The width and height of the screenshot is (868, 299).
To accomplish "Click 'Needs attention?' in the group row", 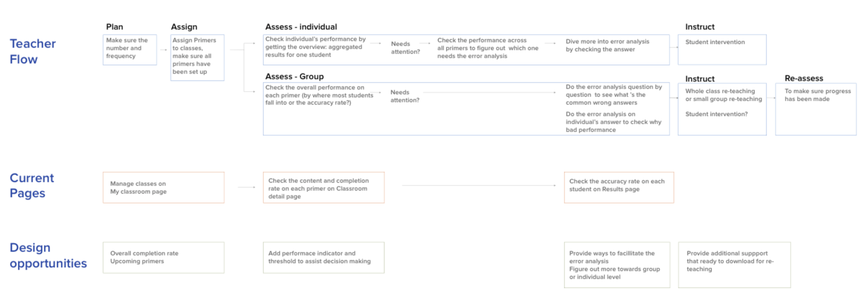I will [404, 96].
